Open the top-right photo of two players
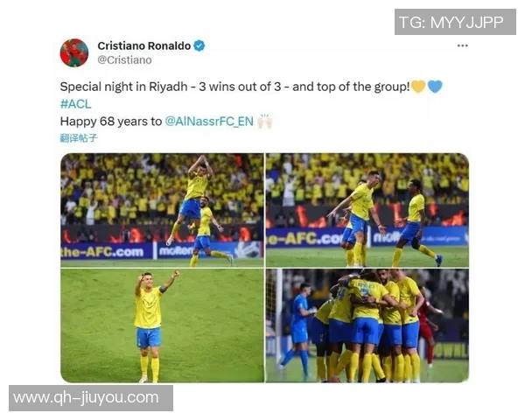 pos(367,210)
